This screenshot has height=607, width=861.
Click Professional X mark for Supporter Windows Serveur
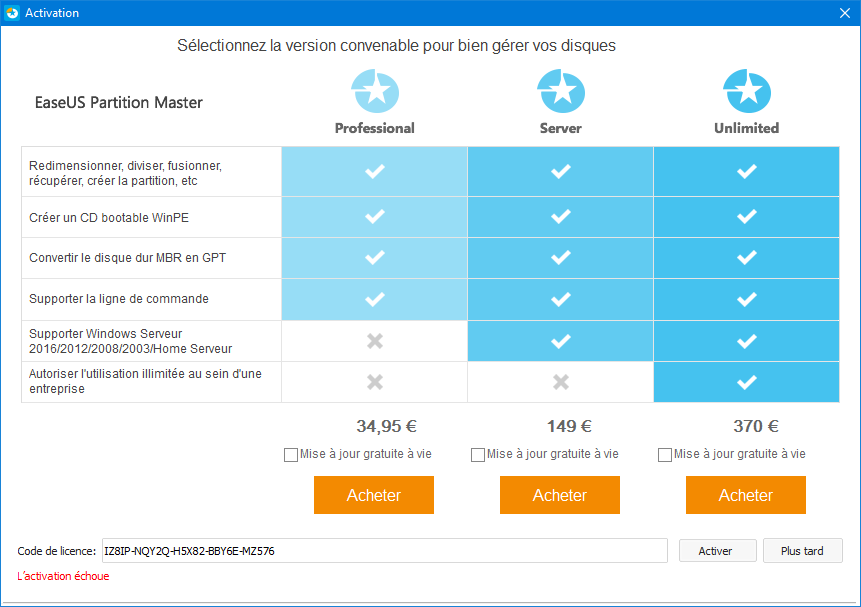(x=375, y=341)
